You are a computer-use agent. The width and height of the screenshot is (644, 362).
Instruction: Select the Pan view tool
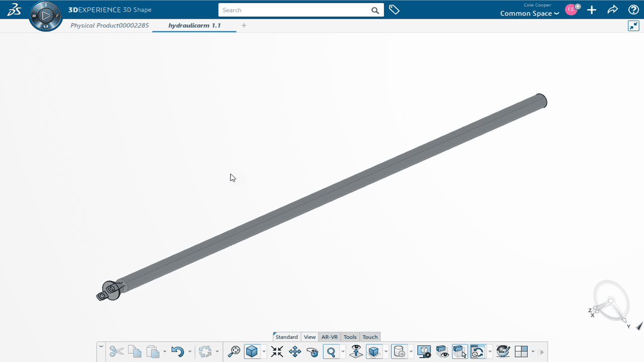[x=295, y=351]
